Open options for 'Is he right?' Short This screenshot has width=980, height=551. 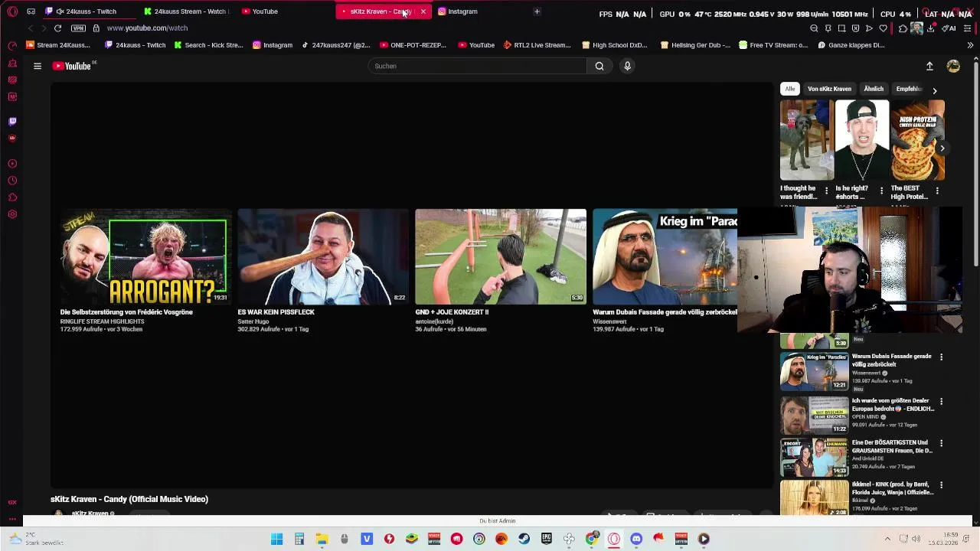[x=881, y=191]
